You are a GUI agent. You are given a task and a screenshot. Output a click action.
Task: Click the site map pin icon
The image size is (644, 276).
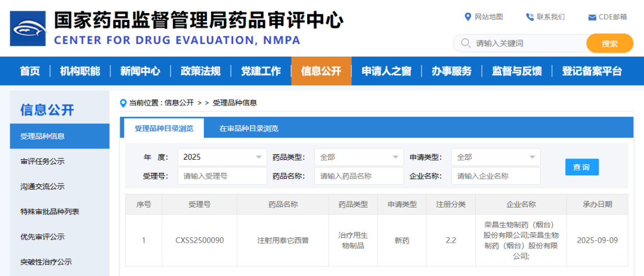point(468,17)
